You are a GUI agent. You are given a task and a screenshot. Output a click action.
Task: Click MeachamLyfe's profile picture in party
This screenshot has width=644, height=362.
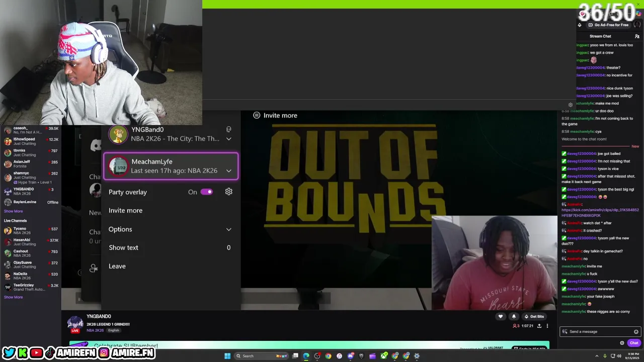118,166
